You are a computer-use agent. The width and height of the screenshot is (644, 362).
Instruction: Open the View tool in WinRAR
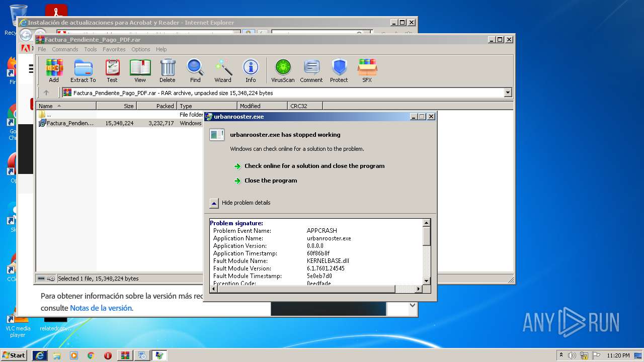click(x=140, y=71)
